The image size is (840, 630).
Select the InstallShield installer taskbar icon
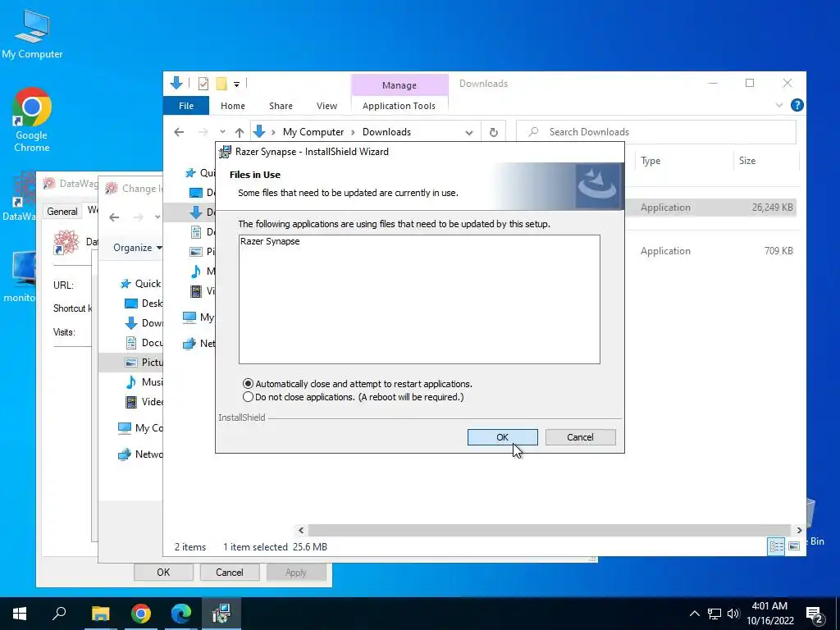221,614
